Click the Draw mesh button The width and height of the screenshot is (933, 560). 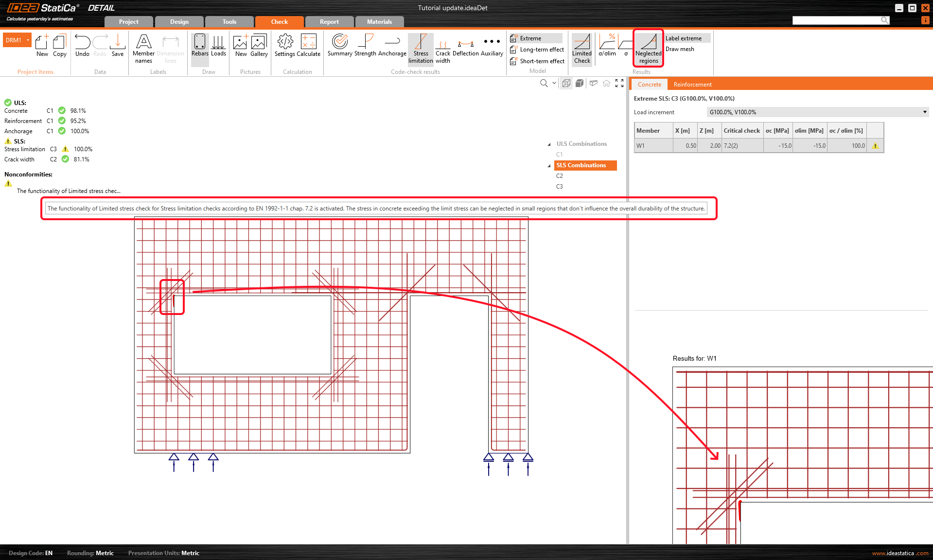pos(680,49)
